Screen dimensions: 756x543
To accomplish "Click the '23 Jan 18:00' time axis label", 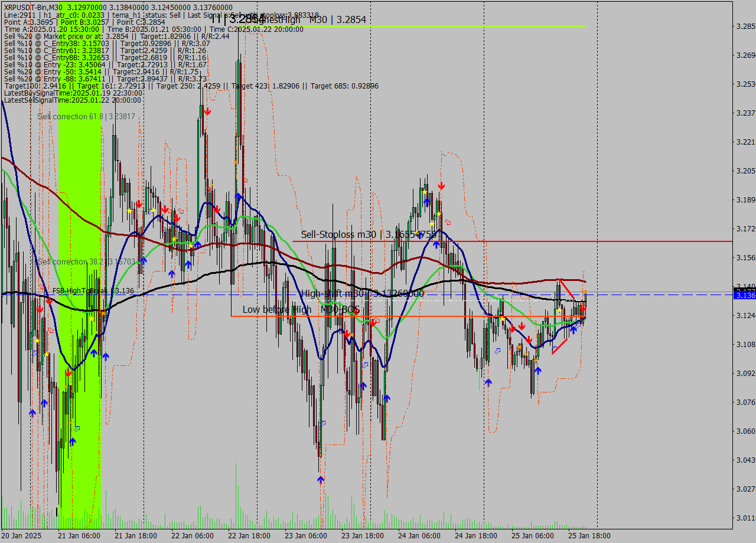I will coord(363,536).
